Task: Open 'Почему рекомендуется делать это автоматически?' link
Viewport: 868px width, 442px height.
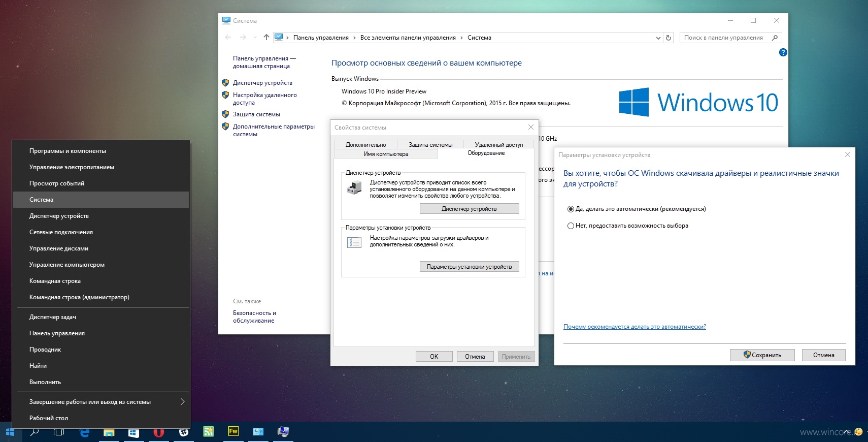Action: click(x=635, y=327)
